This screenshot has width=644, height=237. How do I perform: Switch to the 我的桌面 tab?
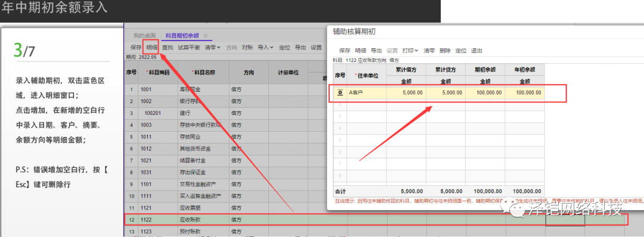tap(144, 36)
